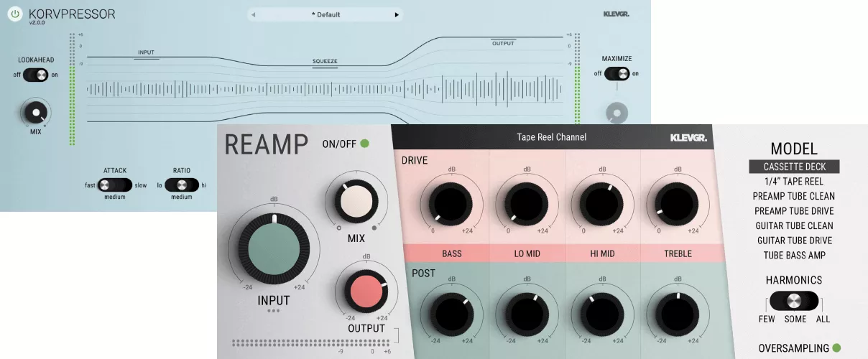Toggle Reamp ON/OFF green indicator
868x359 pixels.
pyautogui.click(x=365, y=144)
